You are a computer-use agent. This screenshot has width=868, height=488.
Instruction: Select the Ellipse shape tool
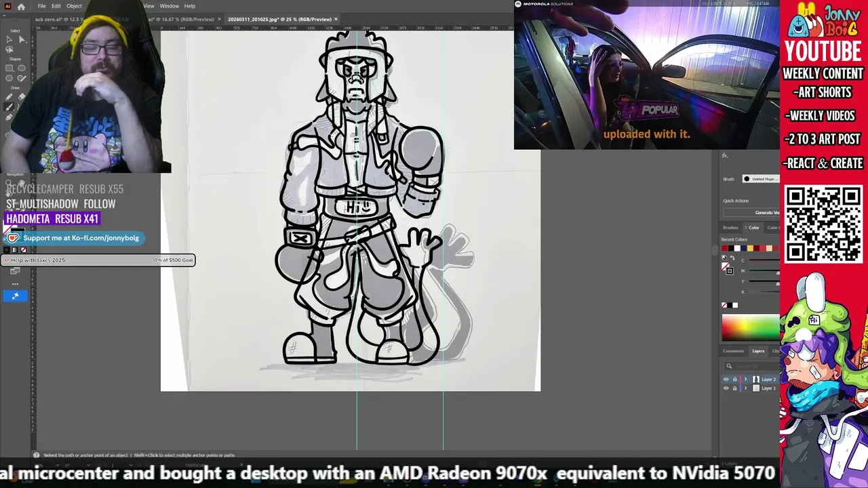coord(22,68)
